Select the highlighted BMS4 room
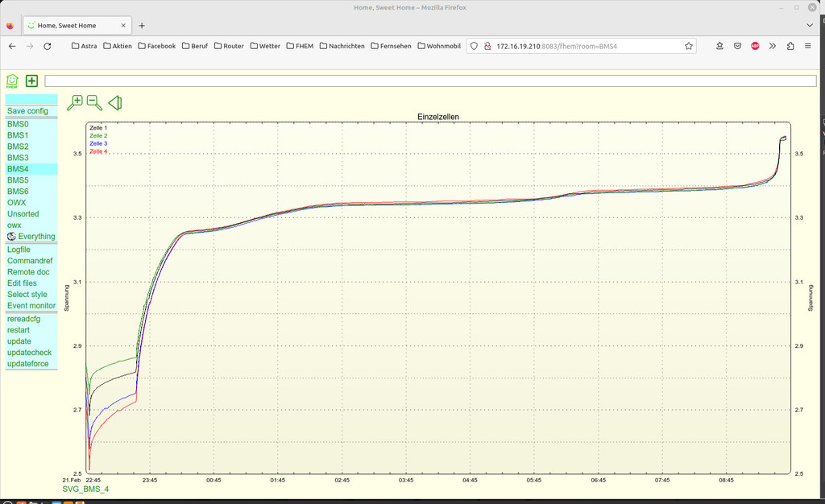 (18, 169)
